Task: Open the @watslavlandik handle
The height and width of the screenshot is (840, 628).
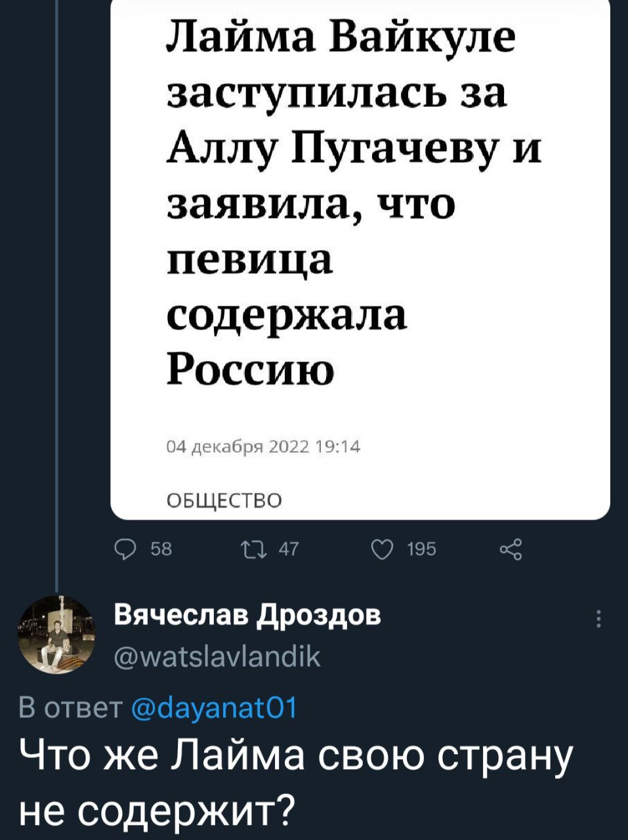Action: [217, 656]
